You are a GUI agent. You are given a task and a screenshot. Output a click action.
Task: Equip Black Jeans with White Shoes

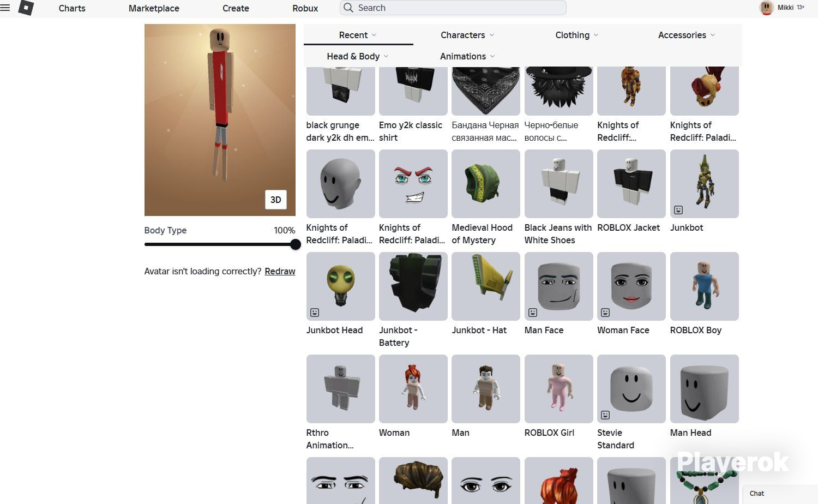point(558,184)
